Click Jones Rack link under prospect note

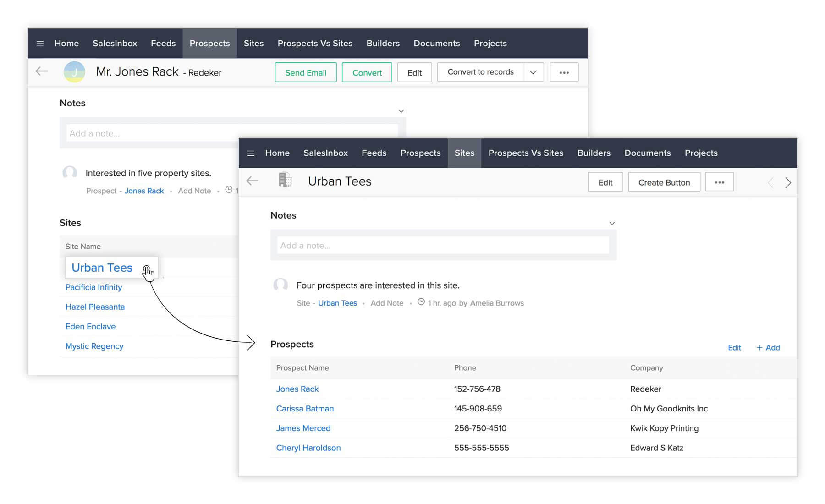pyautogui.click(x=144, y=191)
